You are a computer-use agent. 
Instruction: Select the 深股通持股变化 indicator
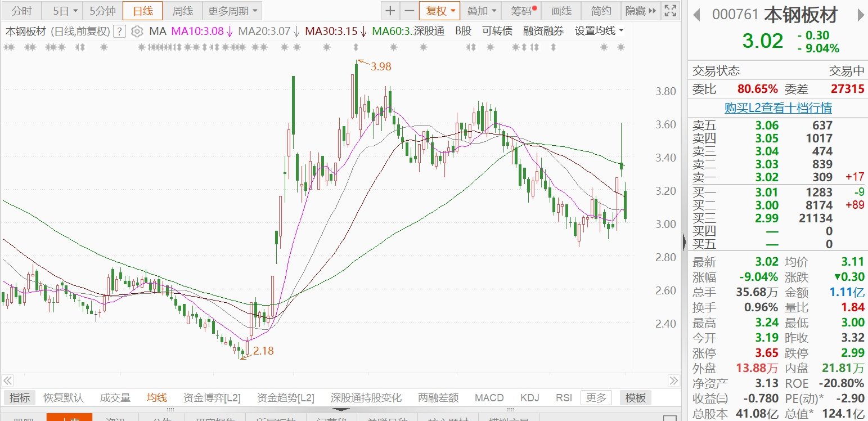[x=366, y=398]
